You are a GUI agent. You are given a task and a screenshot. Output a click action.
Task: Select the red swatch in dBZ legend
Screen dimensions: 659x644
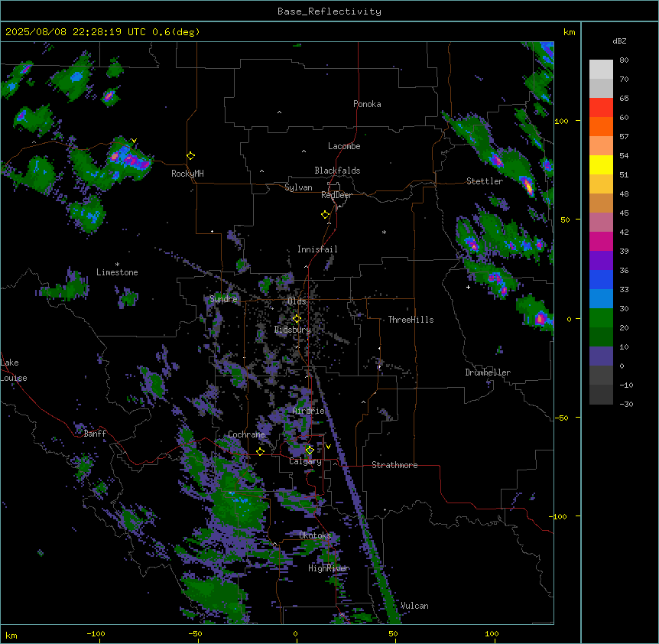(x=601, y=108)
